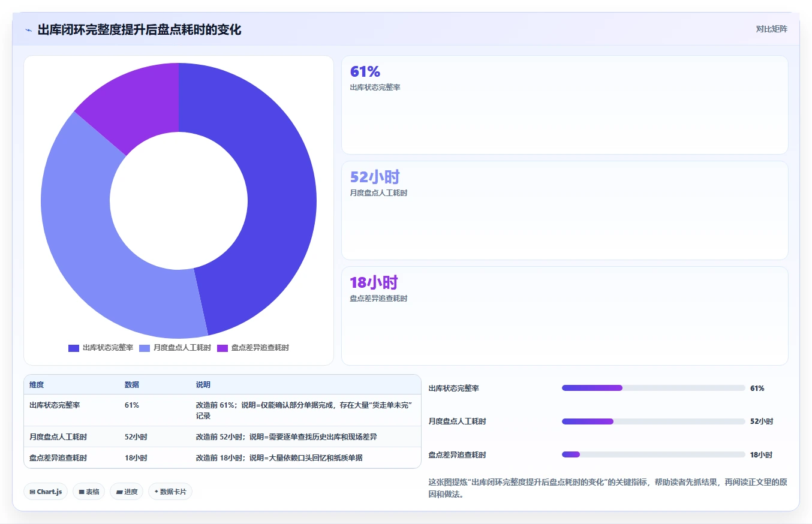This screenshot has height=524, width=812.
Task: Click the 52小时 value after the progress bar
Action: click(762, 421)
